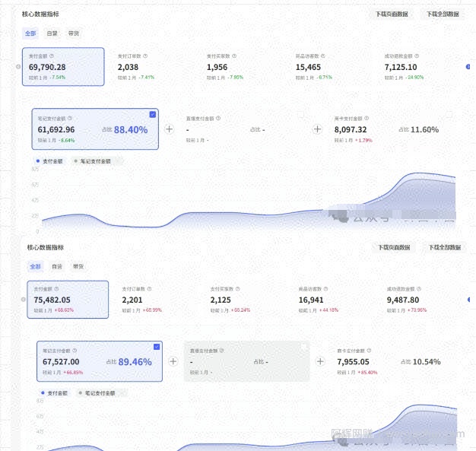Click help icon beside 商卡支付金额 8,097.32

pyautogui.click(x=367, y=118)
